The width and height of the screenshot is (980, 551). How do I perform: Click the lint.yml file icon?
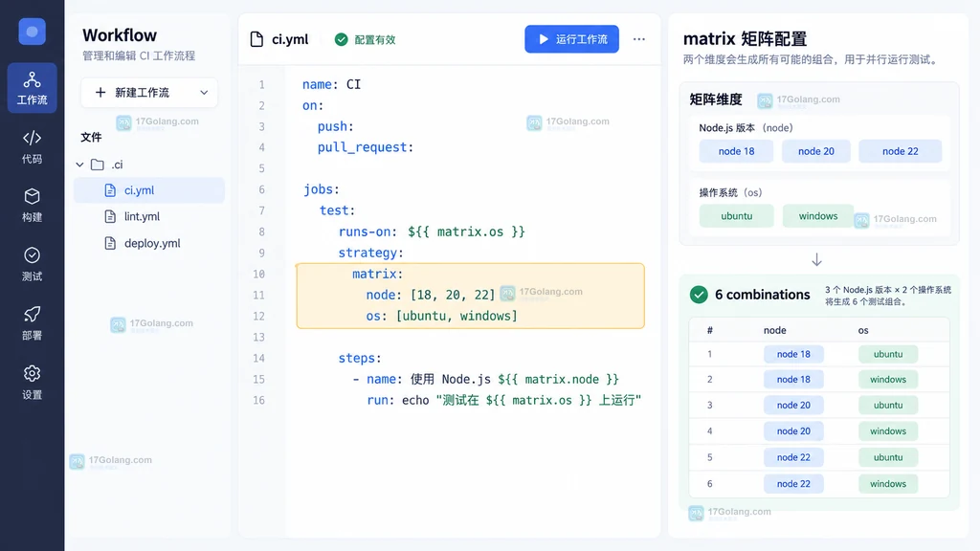point(110,216)
